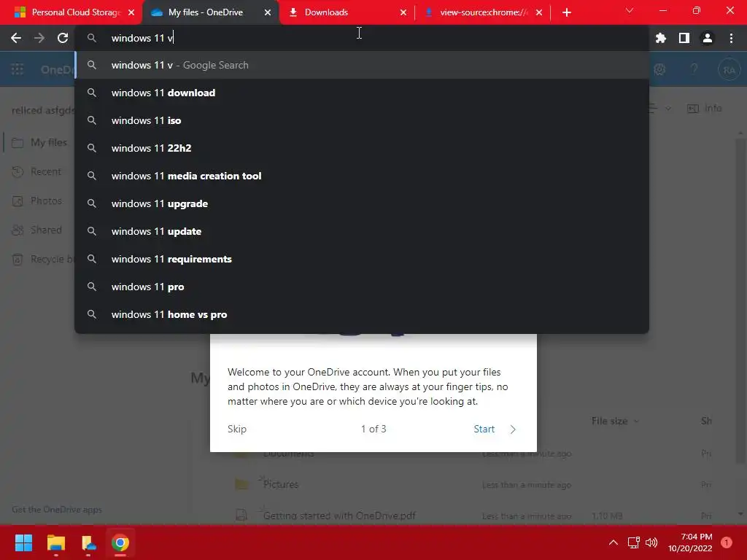Screen dimensions: 747x560
Task: Select the 'windows 11 upgrade' suggestion
Action: tap(362, 203)
